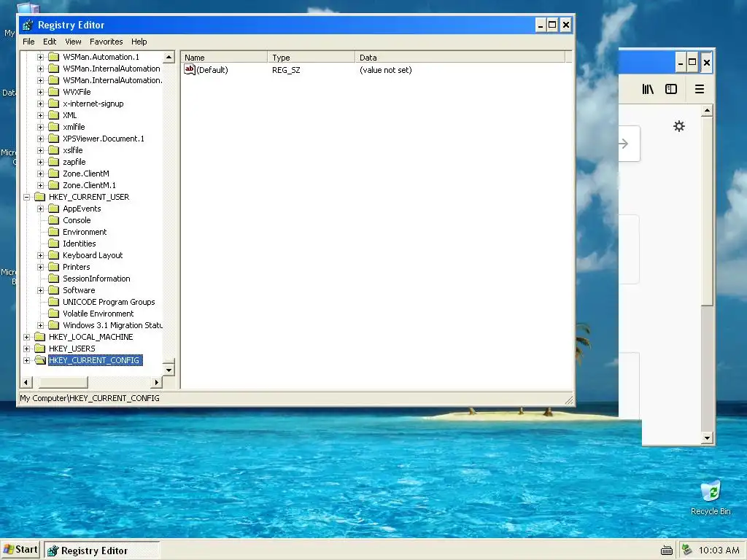Open the library icon in browser window
747x560 pixels.
648,89
